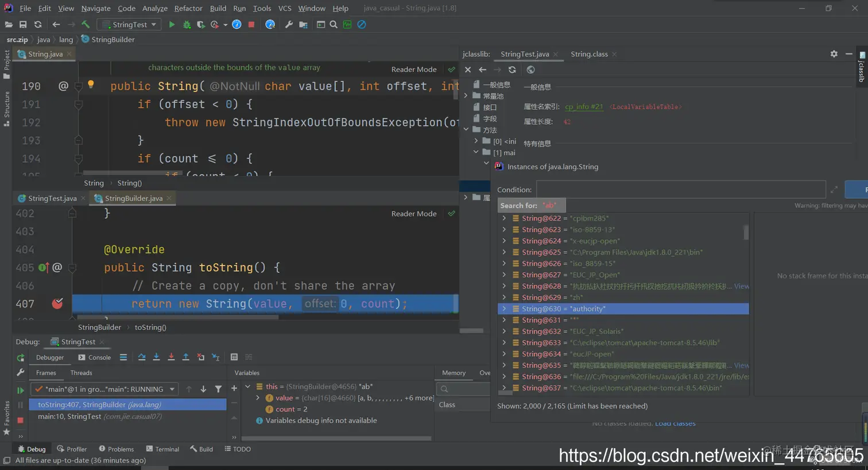Toggle Reader Mode in StringBuilder.java editor
The image size is (868, 470).
(x=414, y=213)
